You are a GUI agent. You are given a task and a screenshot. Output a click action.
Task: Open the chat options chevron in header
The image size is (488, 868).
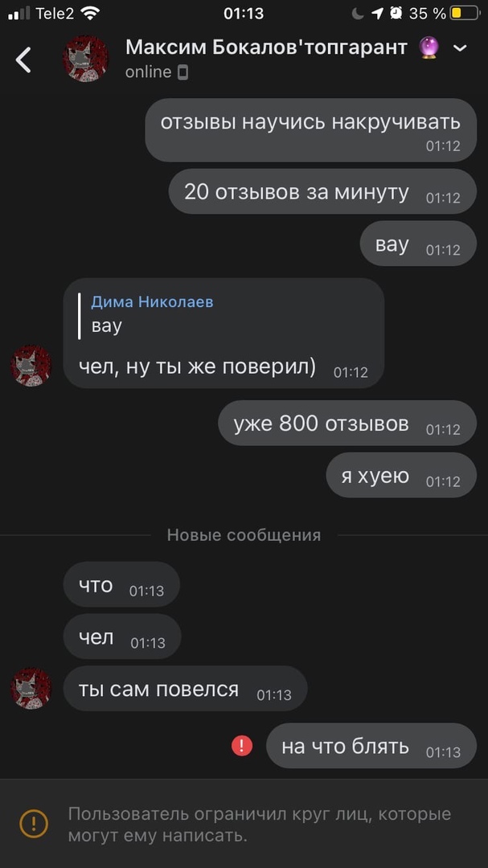460,49
